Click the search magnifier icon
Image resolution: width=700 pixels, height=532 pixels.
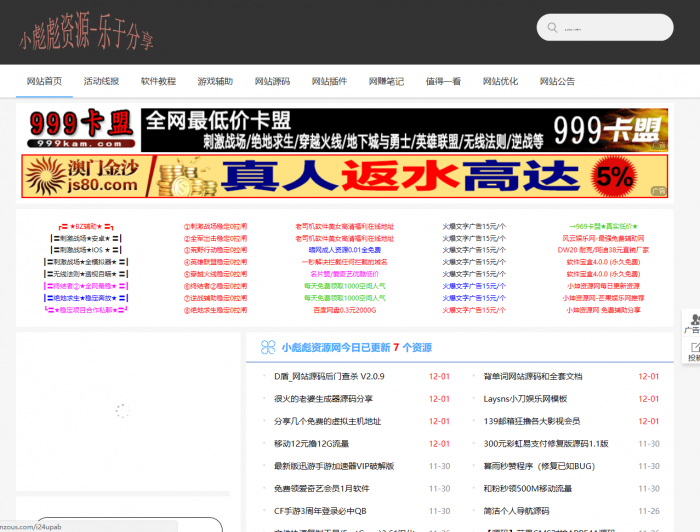[x=555, y=29]
